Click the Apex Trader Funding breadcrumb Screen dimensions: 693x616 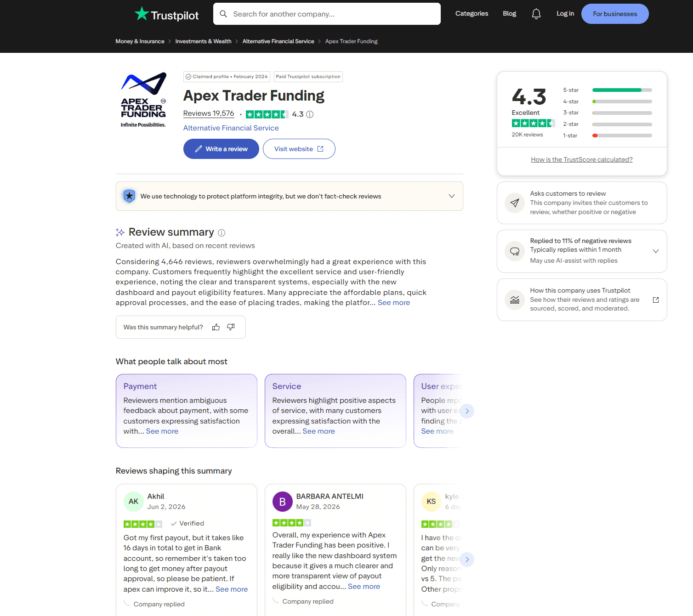click(352, 41)
